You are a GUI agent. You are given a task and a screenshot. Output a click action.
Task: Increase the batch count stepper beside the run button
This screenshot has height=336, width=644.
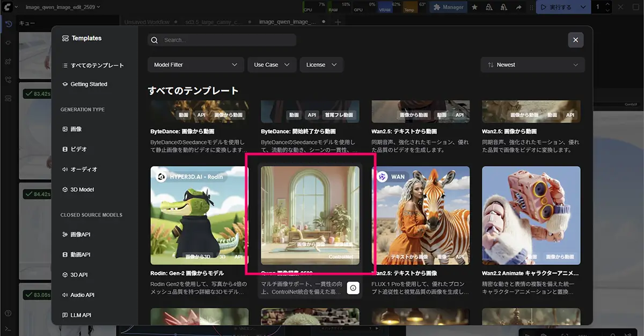coord(607,4)
